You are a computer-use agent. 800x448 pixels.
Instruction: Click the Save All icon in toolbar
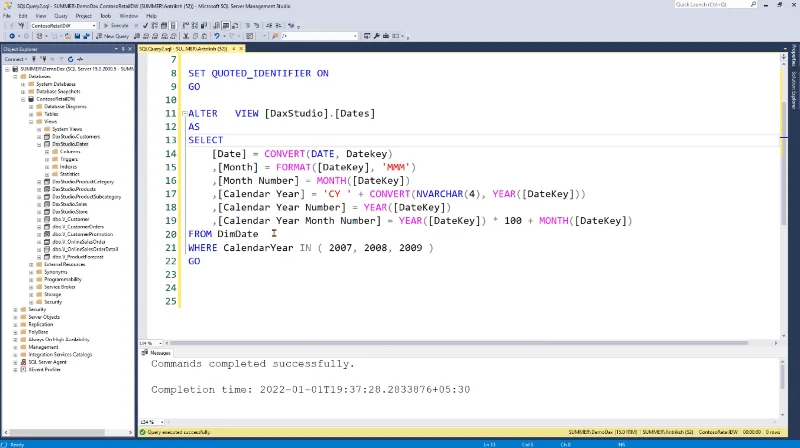tap(86, 36)
